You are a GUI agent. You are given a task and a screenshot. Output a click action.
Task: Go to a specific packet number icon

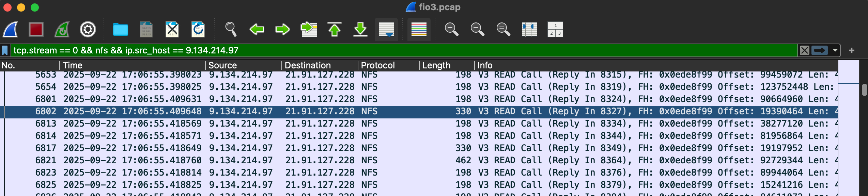(309, 30)
